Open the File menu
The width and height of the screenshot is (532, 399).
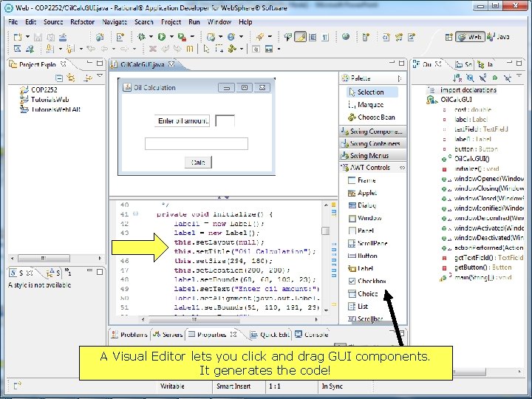tap(13, 22)
